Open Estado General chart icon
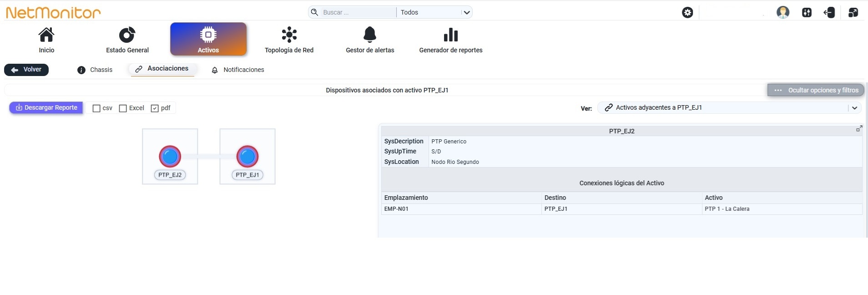Screen dimensions: 868x295 coord(127,35)
